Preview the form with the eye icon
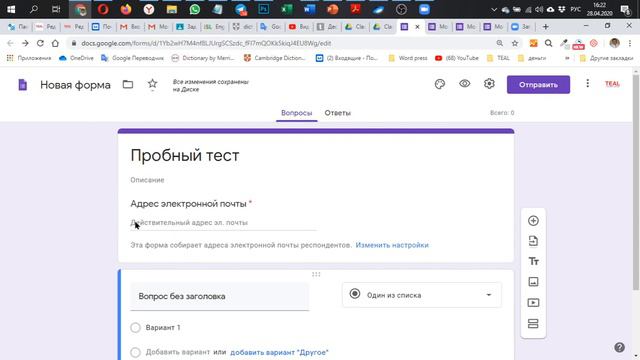 (x=464, y=84)
